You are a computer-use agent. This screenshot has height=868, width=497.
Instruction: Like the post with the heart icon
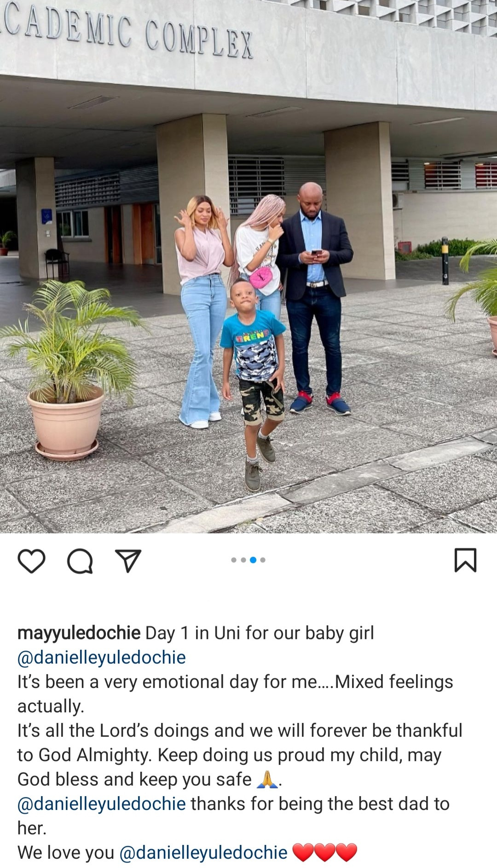click(31, 561)
